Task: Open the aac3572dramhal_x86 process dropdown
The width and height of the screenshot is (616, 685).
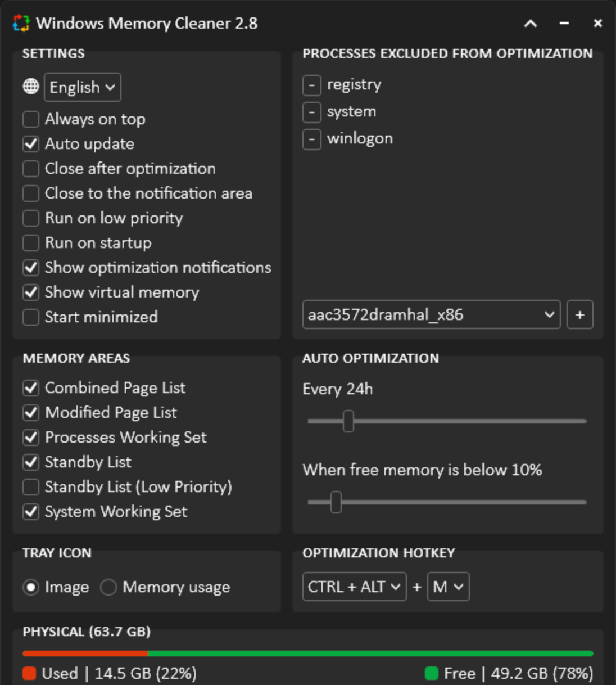Action: tap(431, 315)
